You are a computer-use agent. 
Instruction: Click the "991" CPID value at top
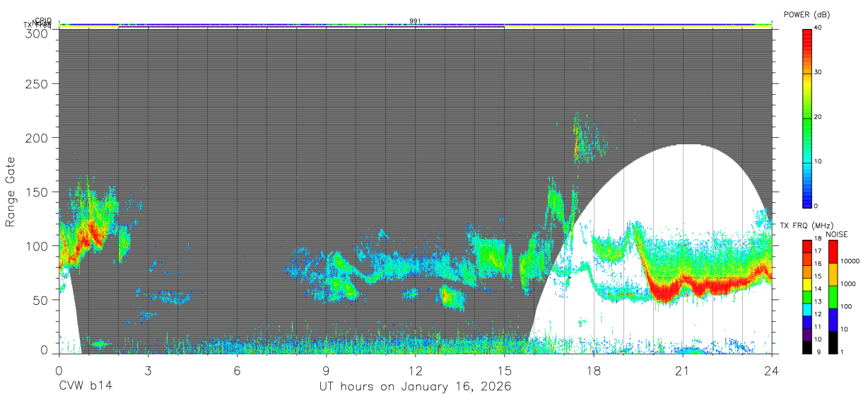[x=415, y=21]
